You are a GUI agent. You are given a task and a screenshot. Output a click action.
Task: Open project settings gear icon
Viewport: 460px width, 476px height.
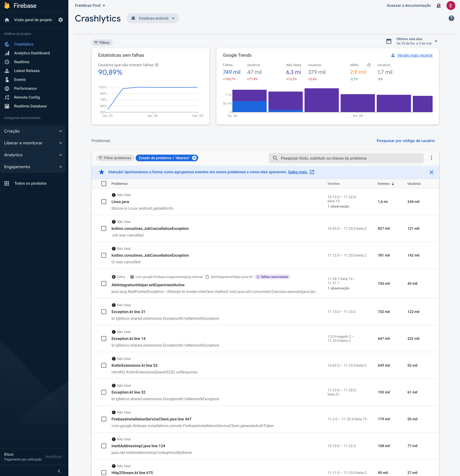click(60, 20)
